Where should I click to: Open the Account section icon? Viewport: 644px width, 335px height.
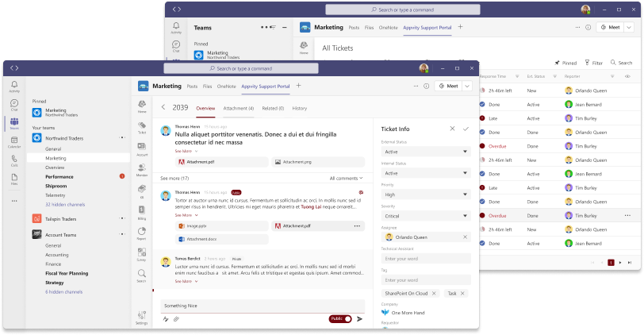(142, 148)
